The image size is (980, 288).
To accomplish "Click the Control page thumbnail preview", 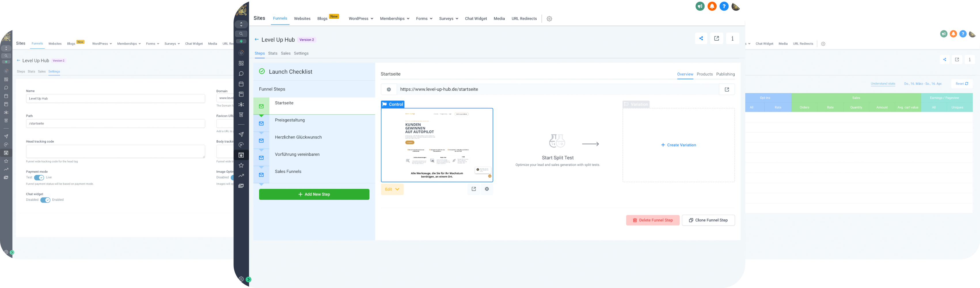I will click(437, 145).
